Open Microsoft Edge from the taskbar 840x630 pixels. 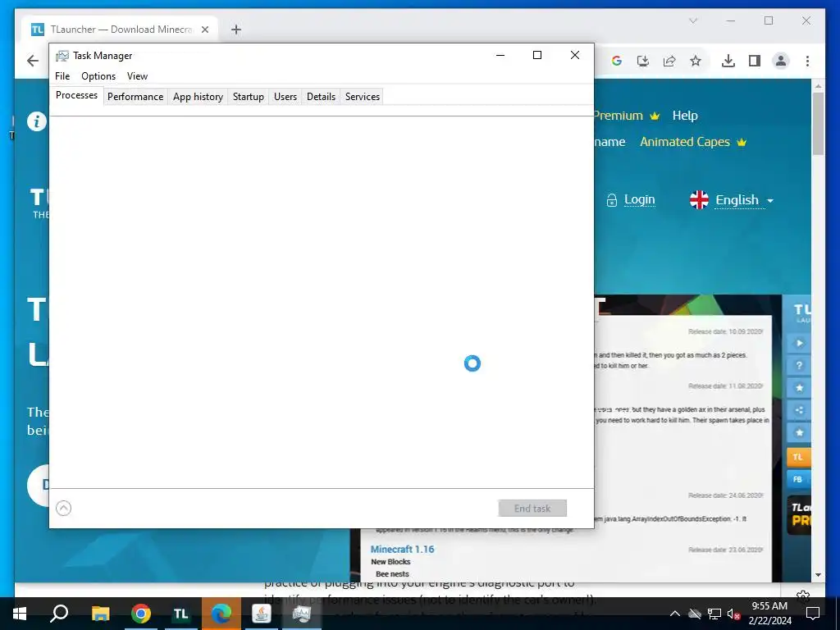coord(221,614)
